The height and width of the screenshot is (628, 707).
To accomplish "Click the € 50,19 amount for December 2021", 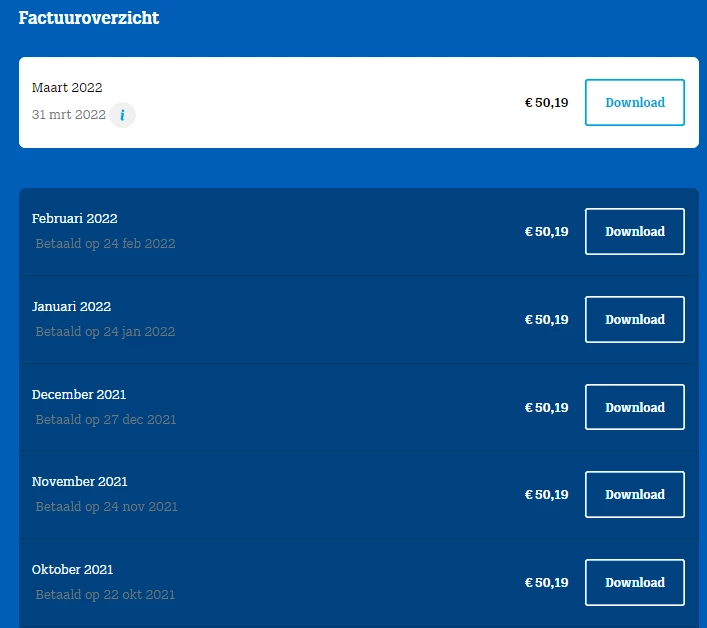I will click(x=546, y=408).
